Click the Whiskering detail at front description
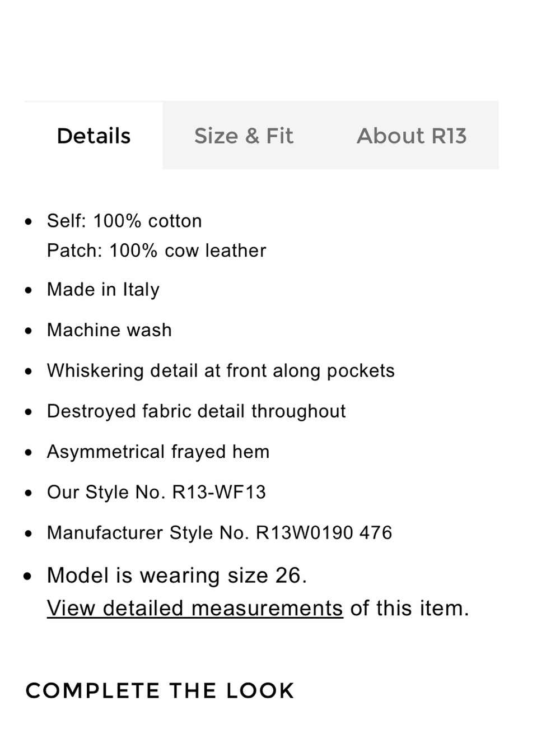Screen dimensions: 560x747 221,371
